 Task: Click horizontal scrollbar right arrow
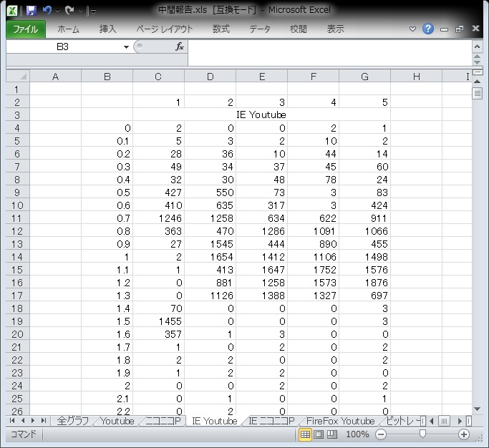460,422
